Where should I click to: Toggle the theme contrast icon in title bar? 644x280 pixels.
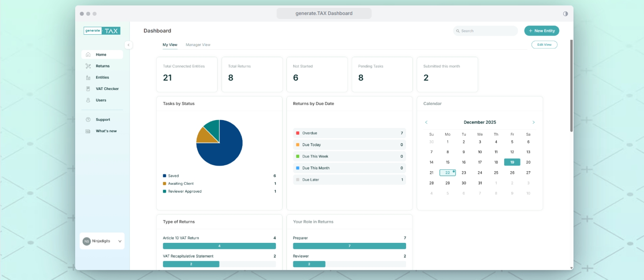click(565, 14)
